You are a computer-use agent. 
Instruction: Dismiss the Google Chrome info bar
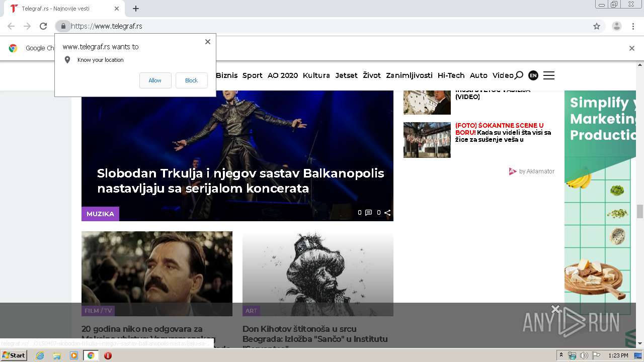pyautogui.click(x=632, y=48)
